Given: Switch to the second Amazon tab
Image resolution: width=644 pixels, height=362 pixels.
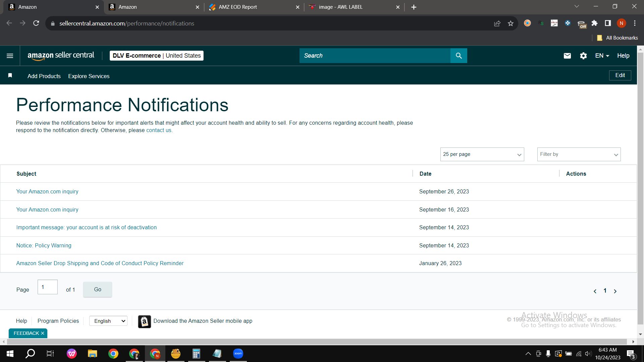Looking at the screenshot, I should (154, 7).
